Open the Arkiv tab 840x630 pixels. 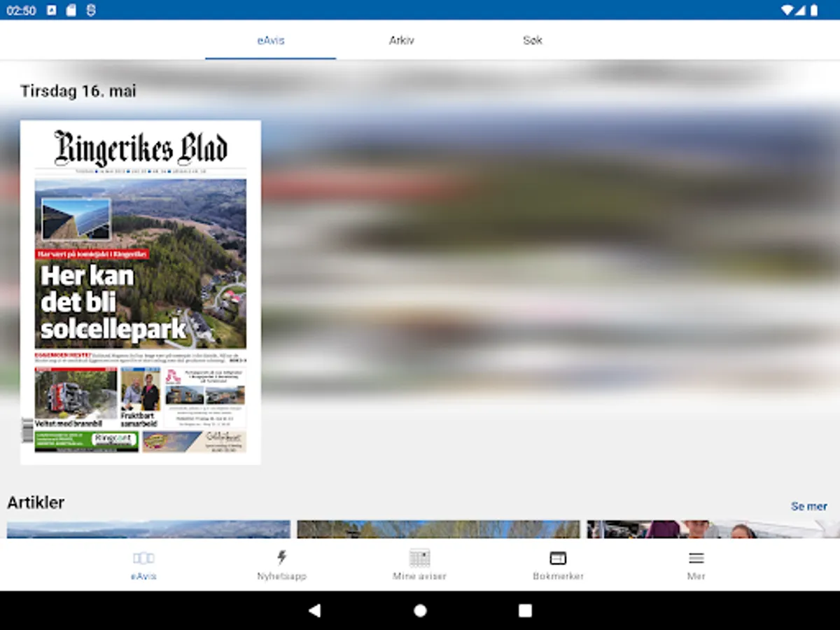coord(402,40)
